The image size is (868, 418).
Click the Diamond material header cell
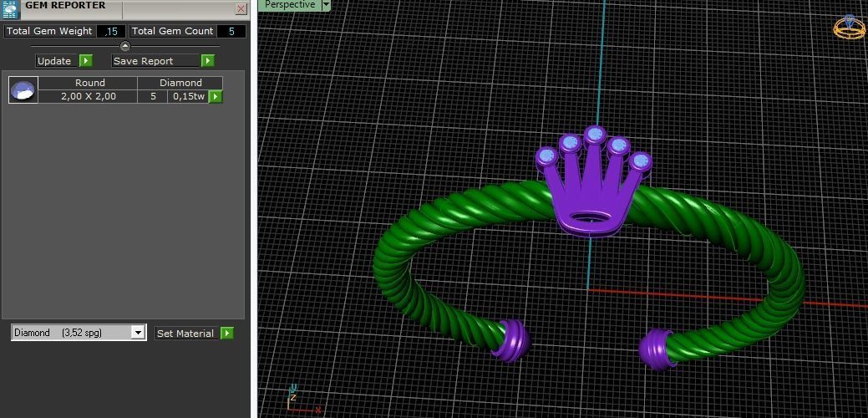pyautogui.click(x=180, y=83)
